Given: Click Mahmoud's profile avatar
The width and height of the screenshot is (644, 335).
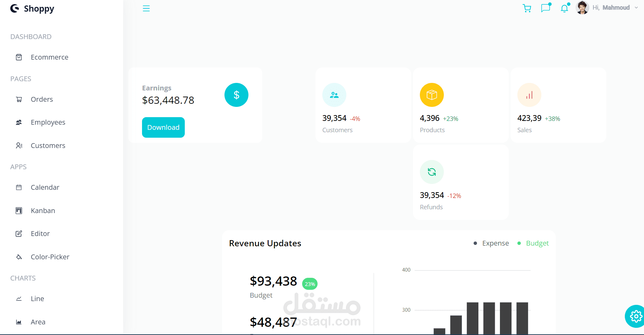Looking at the screenshot, I should click(x=582, y=8).
